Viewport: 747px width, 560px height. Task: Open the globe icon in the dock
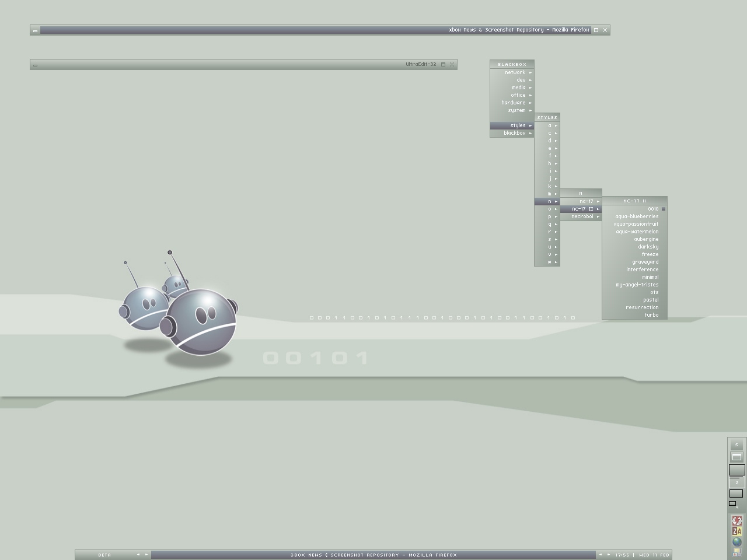coord(736,542)
